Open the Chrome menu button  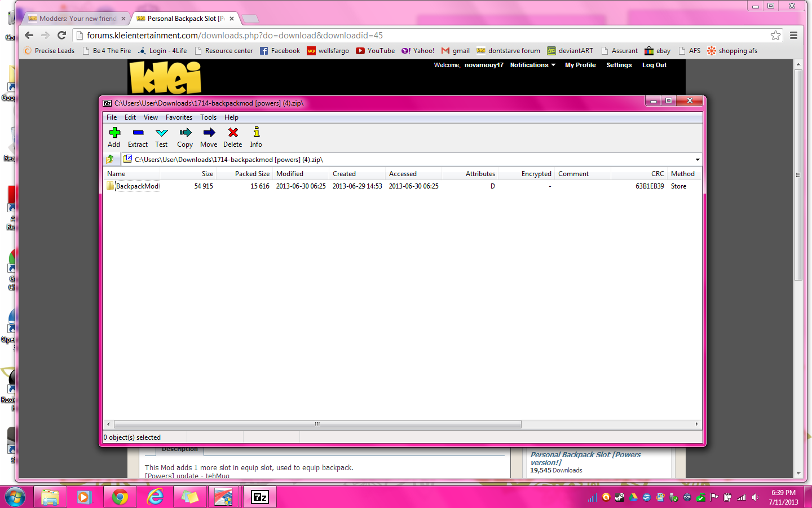(793, 35)
